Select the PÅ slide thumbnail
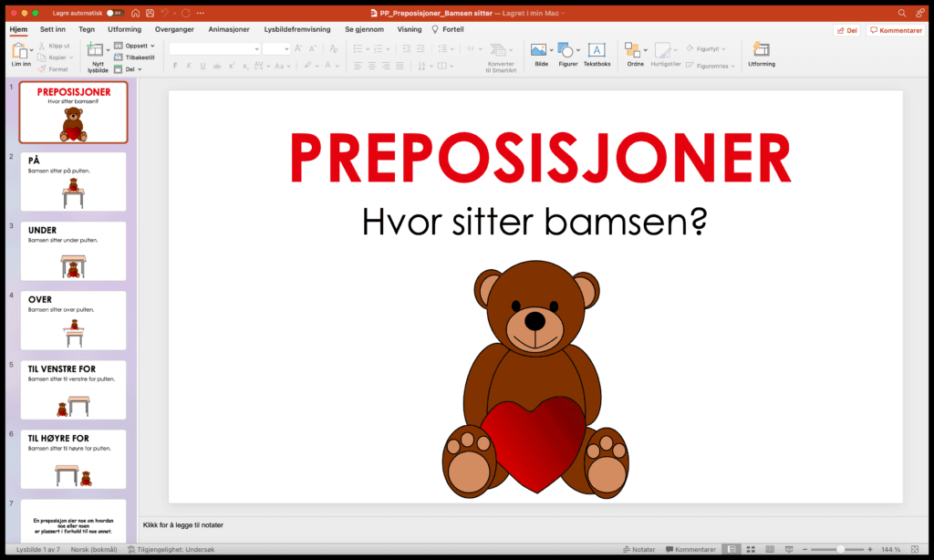The width and height of the screenshot is (934, 560). click(73, 181)
